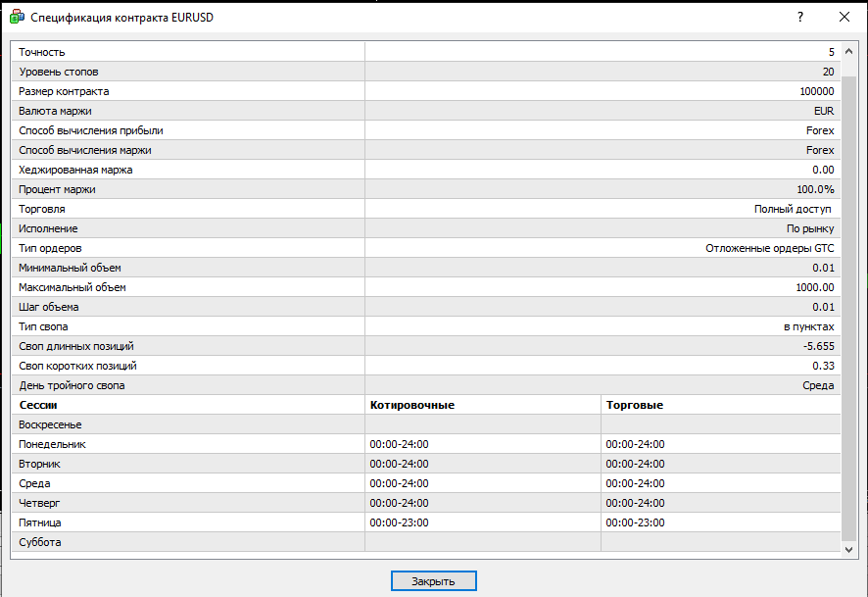Screen dimensions: 868x597
Task: Click Пятница quote session 00:00-23:00
Action: [399, 522]
